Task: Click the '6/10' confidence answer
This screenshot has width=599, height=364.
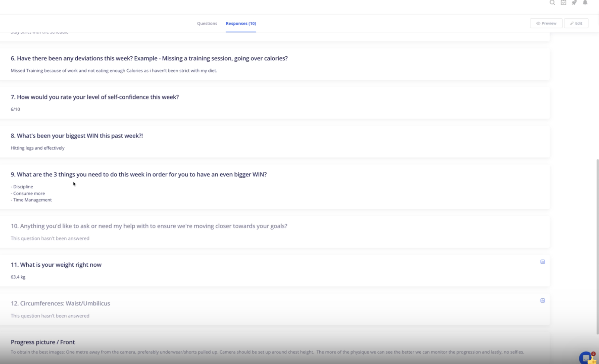Action: tap(15, 109)
